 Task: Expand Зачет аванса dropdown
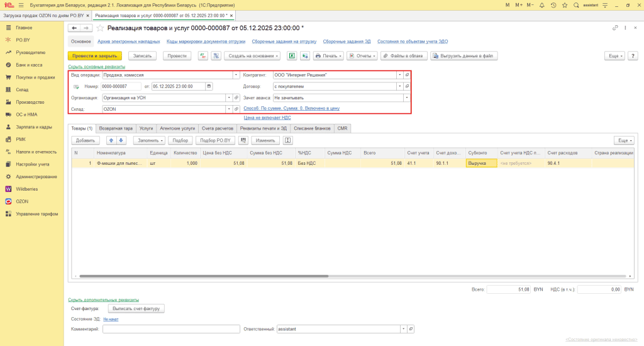(407, 98)
